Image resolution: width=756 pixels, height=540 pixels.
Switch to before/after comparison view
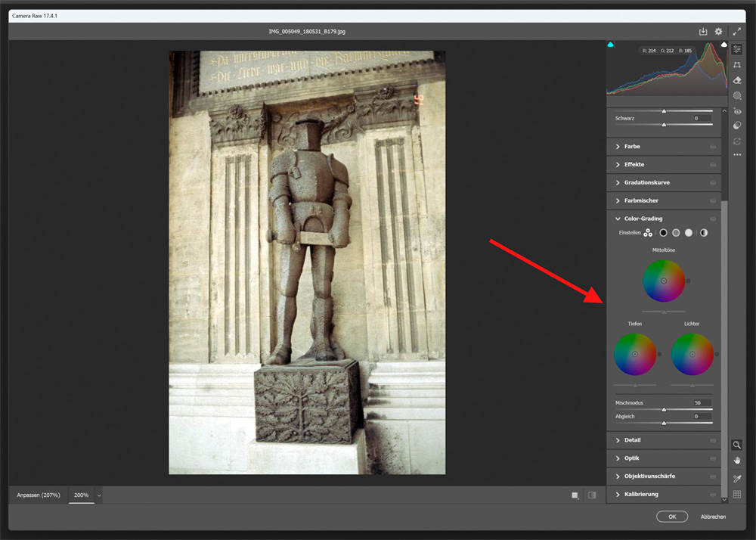point(592,495)
